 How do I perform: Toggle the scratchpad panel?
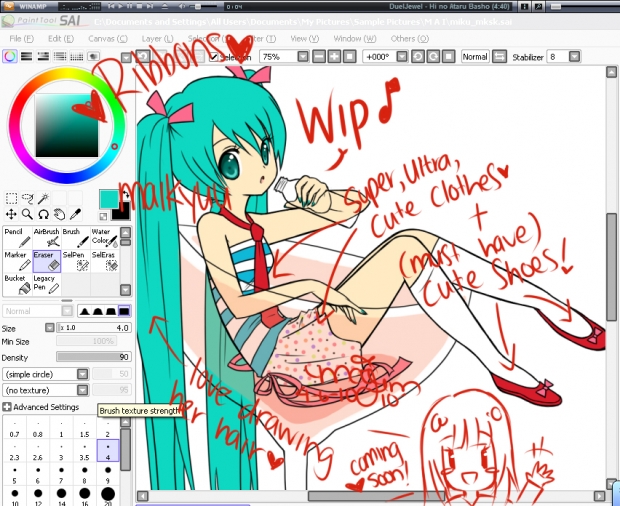pos(93,57)
